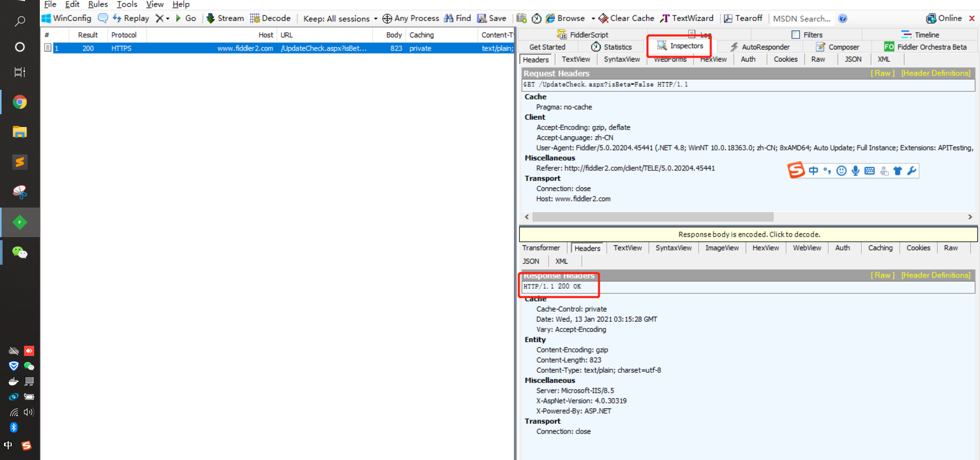Open the View menu
Viewport: 980px width, 460px height.
(x=155, y=5)
